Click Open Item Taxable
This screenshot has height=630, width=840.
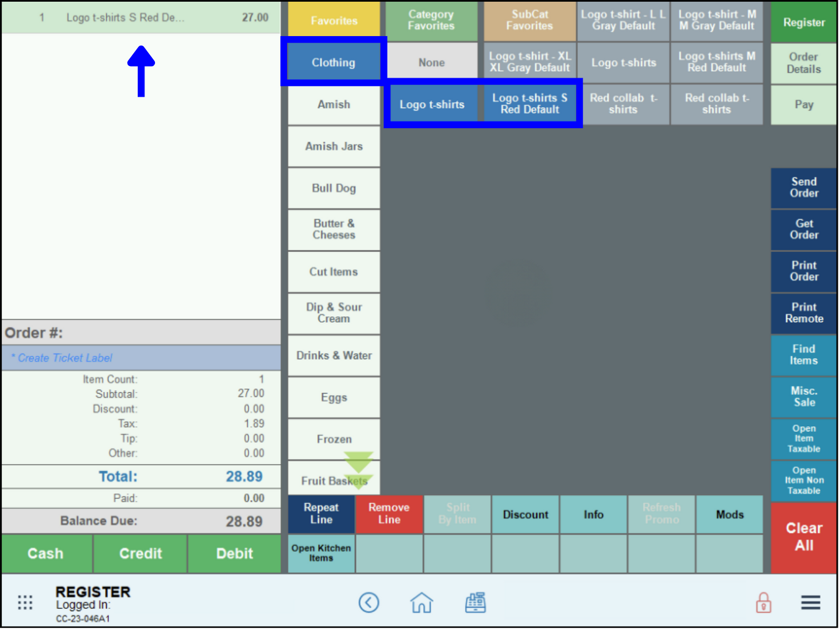(x=804, y=438)
